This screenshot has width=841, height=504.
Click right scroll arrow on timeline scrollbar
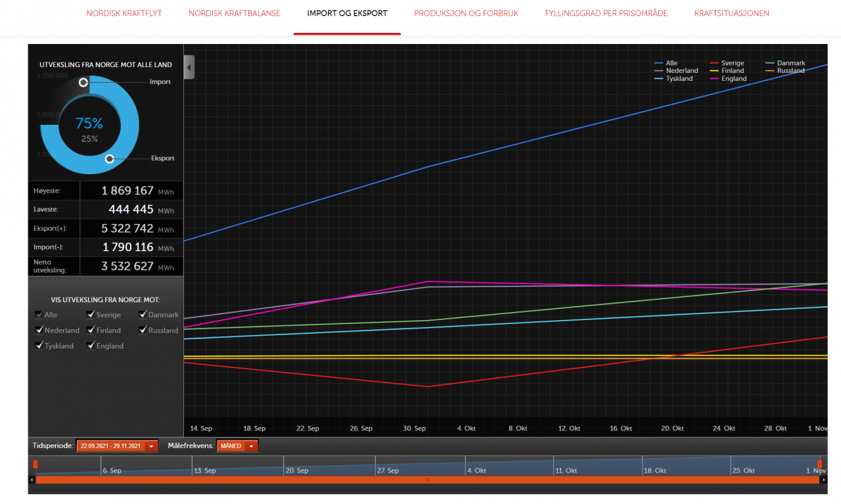[x=824, y=480]
